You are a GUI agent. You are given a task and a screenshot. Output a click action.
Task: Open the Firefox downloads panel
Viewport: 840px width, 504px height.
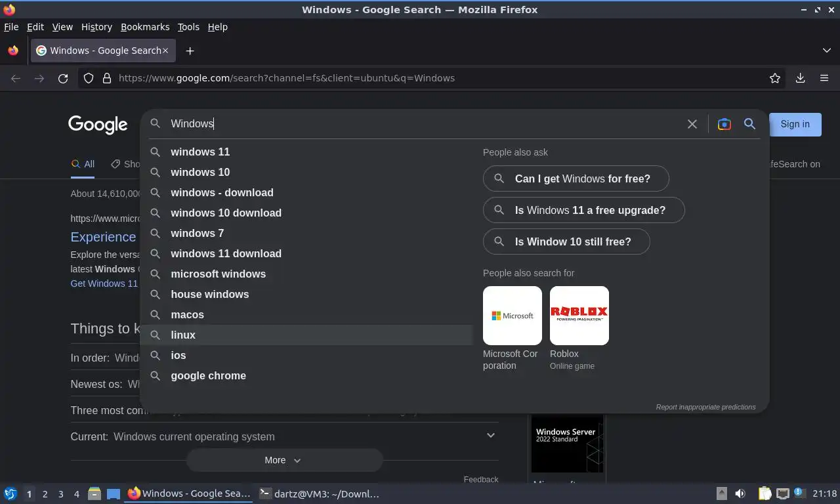(x=800, y=78)
